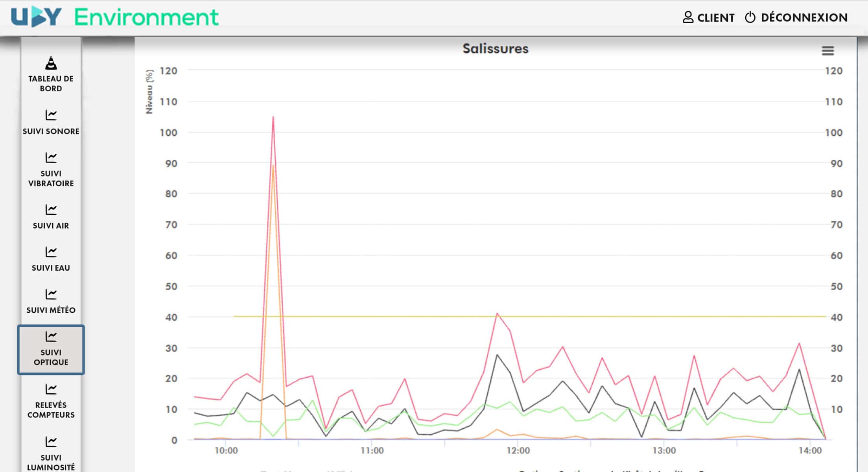
Task: Click the Client user profile icon
Action: pyautogui.click(x=688, y=17)
